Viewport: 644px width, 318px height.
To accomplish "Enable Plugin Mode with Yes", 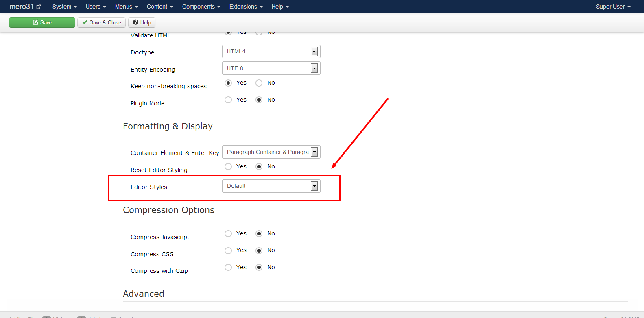I will (x=228, y=100).
